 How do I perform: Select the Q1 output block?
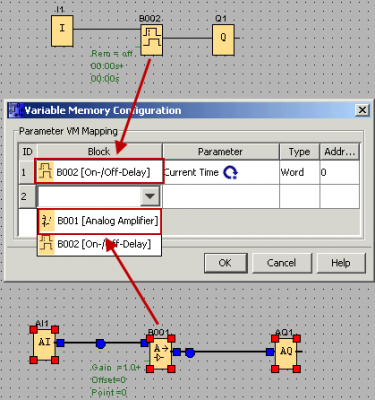click(x=223, y=40)
